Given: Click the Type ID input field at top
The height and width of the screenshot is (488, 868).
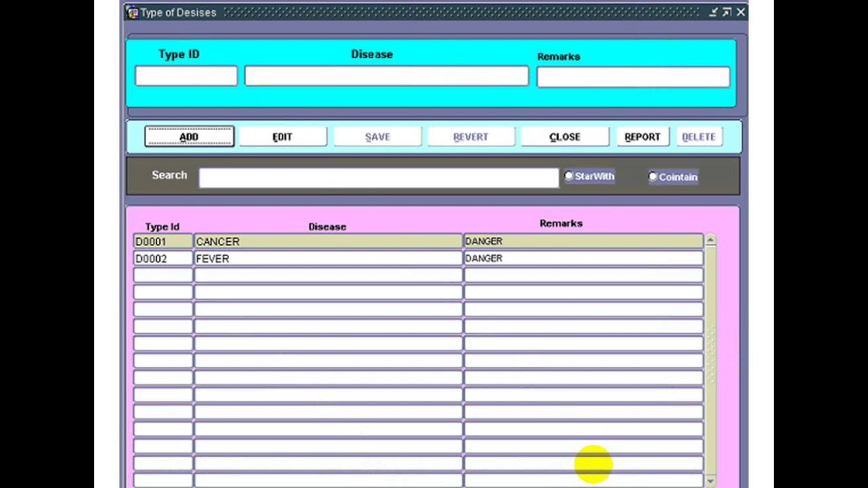Looking at the screenshot, I should pyautogui.click(x=186, y=76).
